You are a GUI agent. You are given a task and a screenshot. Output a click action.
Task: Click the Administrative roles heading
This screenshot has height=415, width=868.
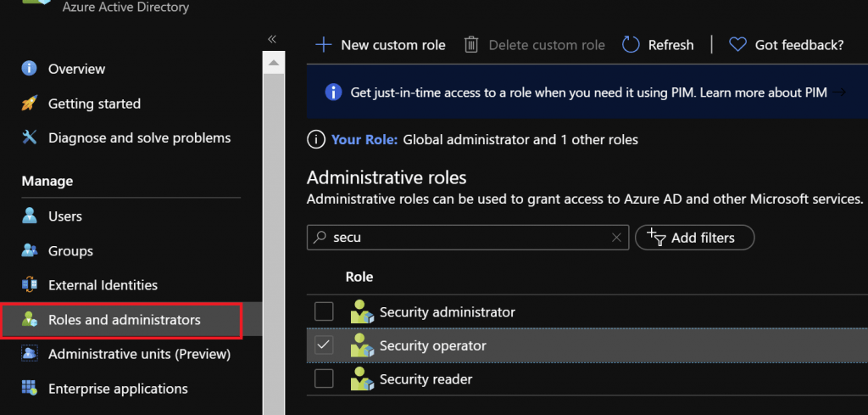pos(387,177)
